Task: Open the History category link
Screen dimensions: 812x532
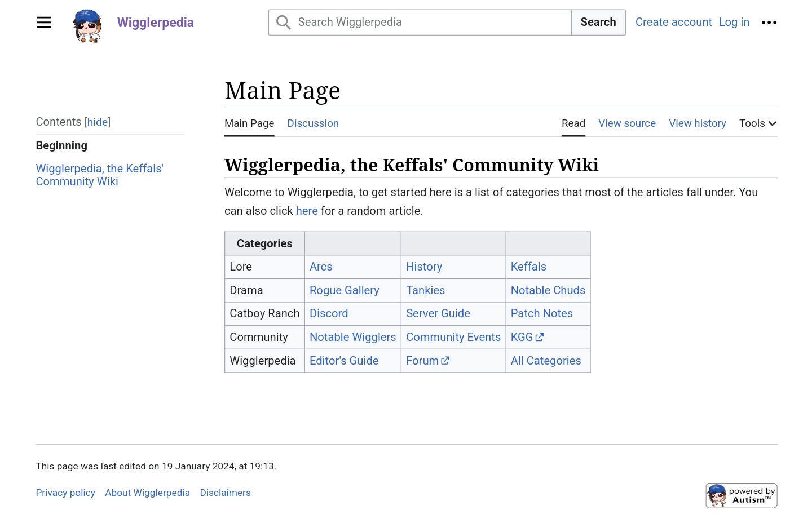Action: point(424,267)
